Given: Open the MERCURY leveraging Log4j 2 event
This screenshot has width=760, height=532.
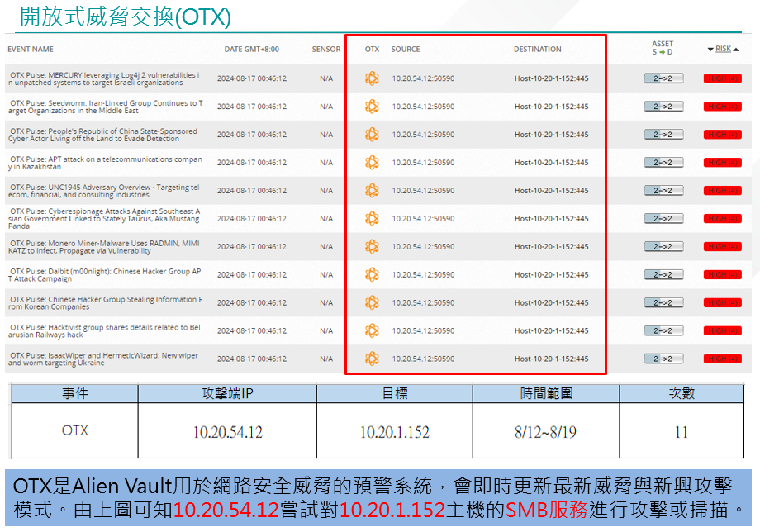Looking at the screenshot, I should [x=104, y=79].
